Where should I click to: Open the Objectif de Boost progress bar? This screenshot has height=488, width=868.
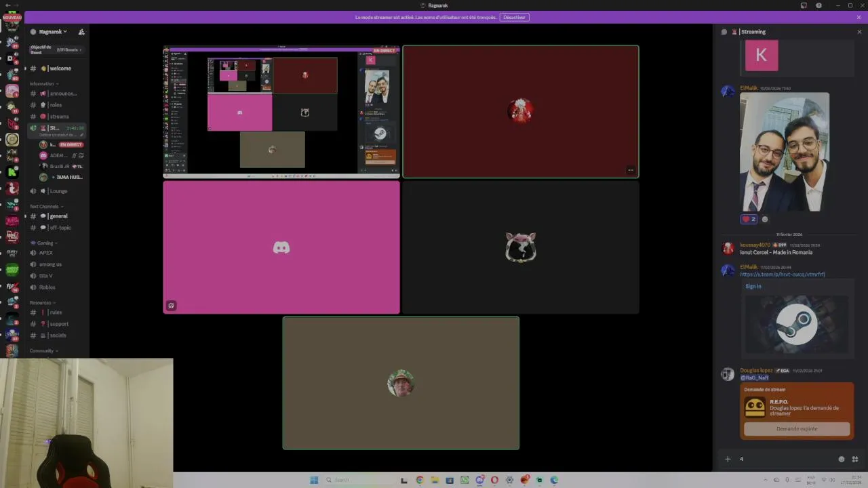click(57, 49)
